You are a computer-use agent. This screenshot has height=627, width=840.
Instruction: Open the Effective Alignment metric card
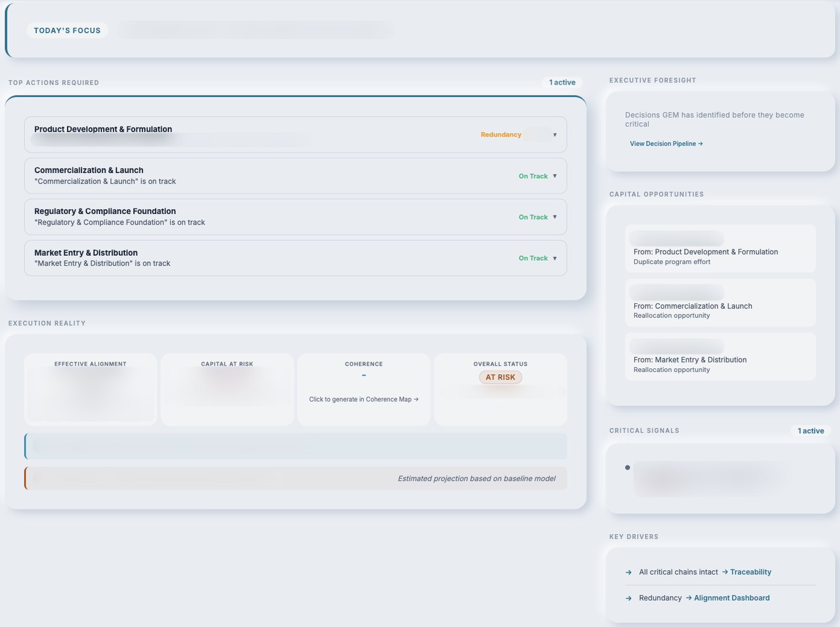point(90,389)
